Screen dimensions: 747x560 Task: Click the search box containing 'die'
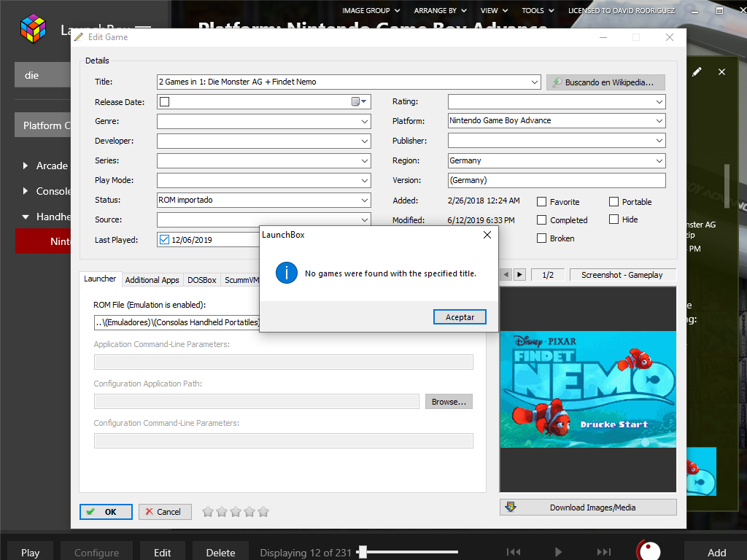(x=43, y=75)
